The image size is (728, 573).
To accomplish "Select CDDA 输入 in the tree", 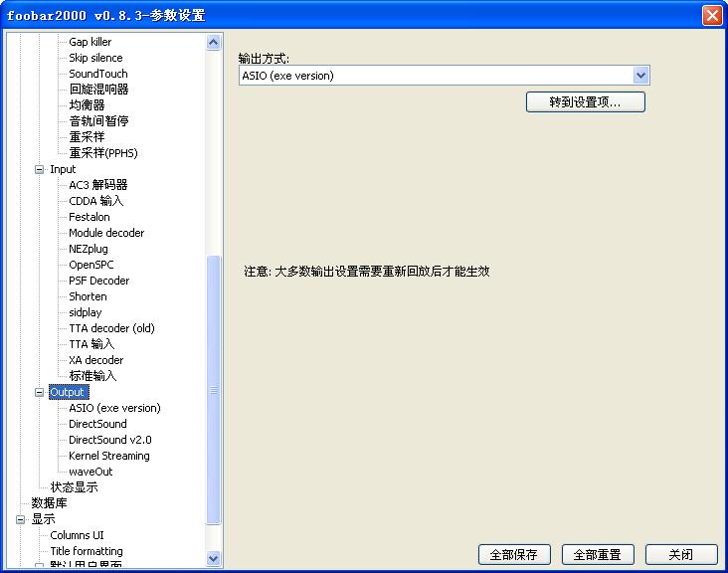I will point(96,201).
